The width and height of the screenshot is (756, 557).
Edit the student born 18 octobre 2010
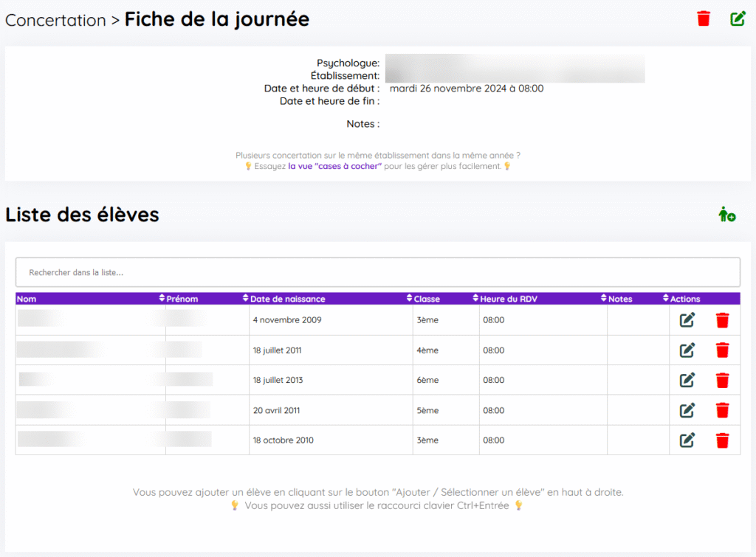[687, 440]
